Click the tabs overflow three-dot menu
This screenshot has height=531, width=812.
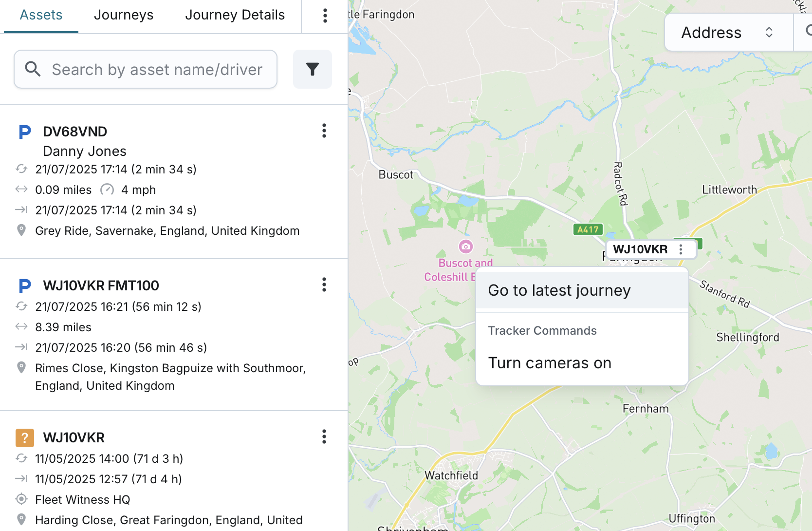click(325, 16)
